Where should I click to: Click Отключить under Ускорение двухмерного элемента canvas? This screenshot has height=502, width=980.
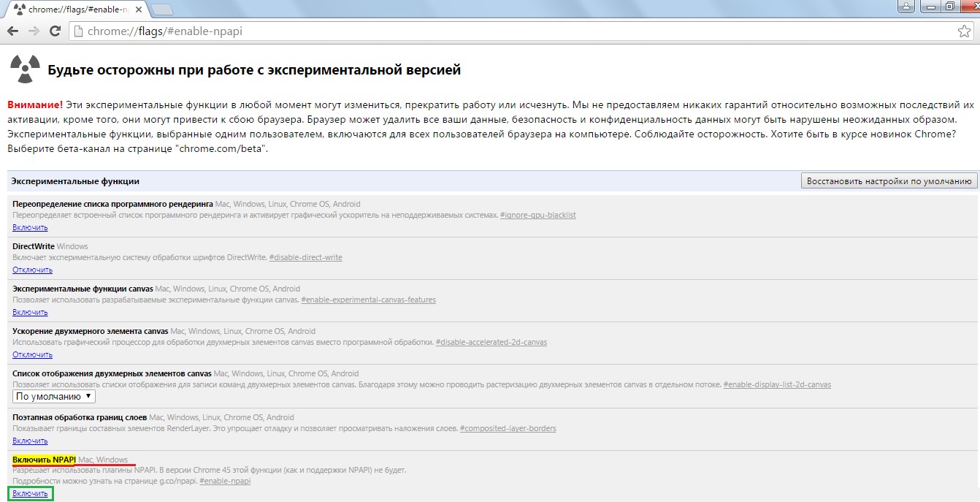pyautogui.click(x=32, y=354)
